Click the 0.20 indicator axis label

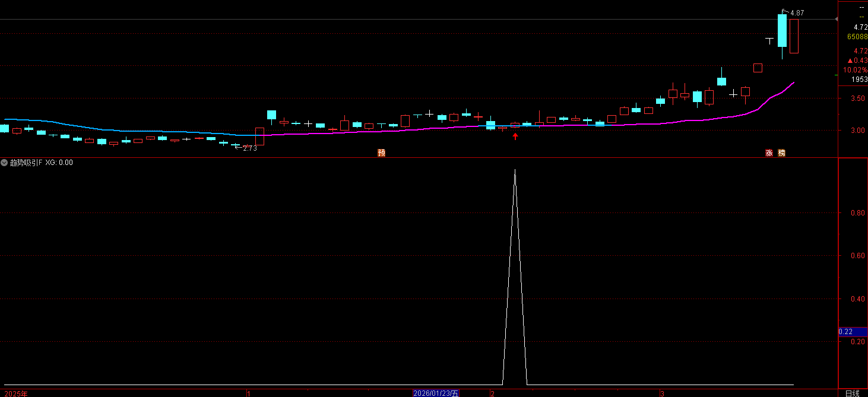tap(857, 342)
